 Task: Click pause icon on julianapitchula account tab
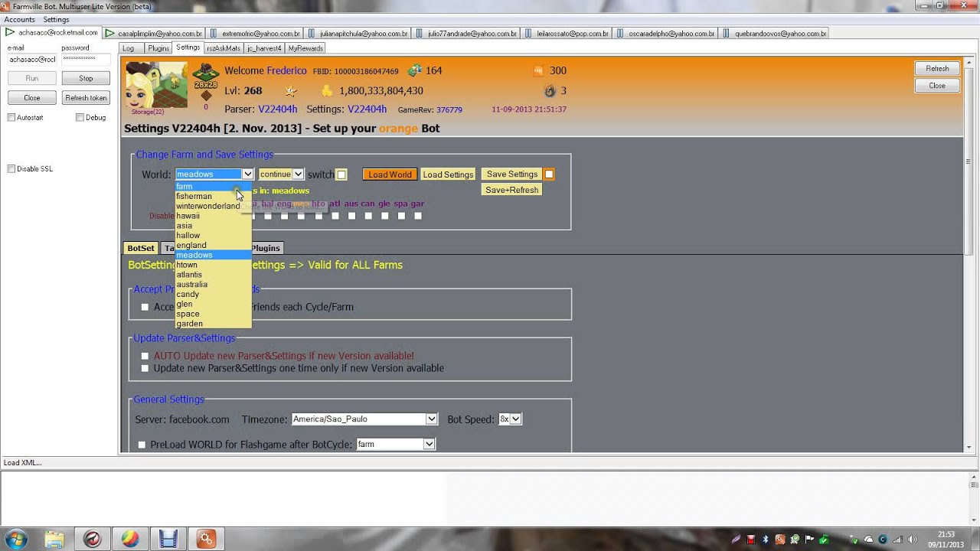pyautogui.click(x=312, y=34)
